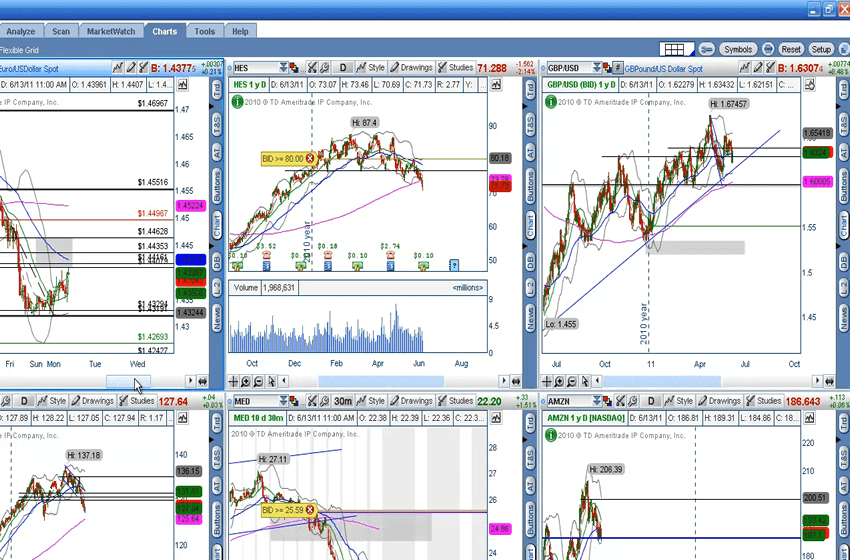This screenshot has height=560, width=850.
Task: Click the GBPound/US Dollar Spot title text
Action: click(x=664, y=69)
